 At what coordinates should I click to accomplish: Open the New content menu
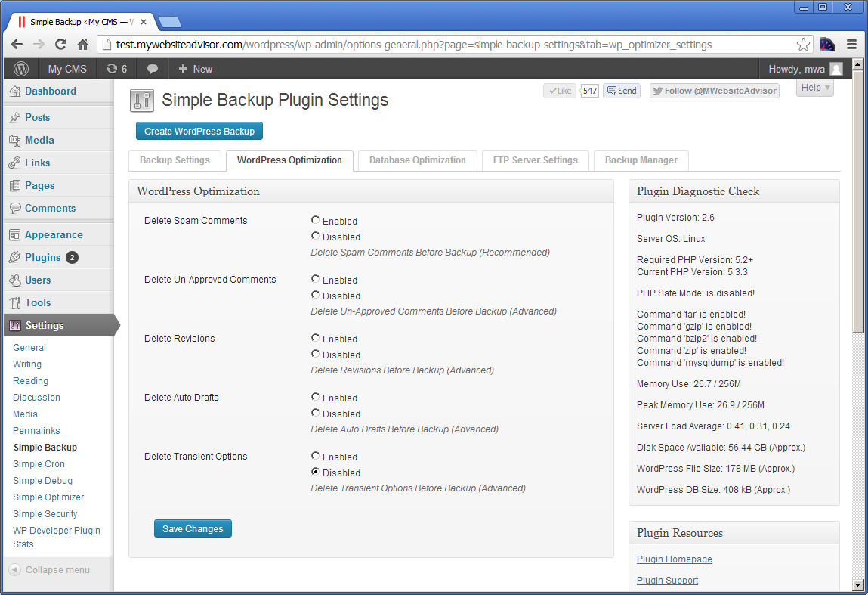tap(196, 69)
